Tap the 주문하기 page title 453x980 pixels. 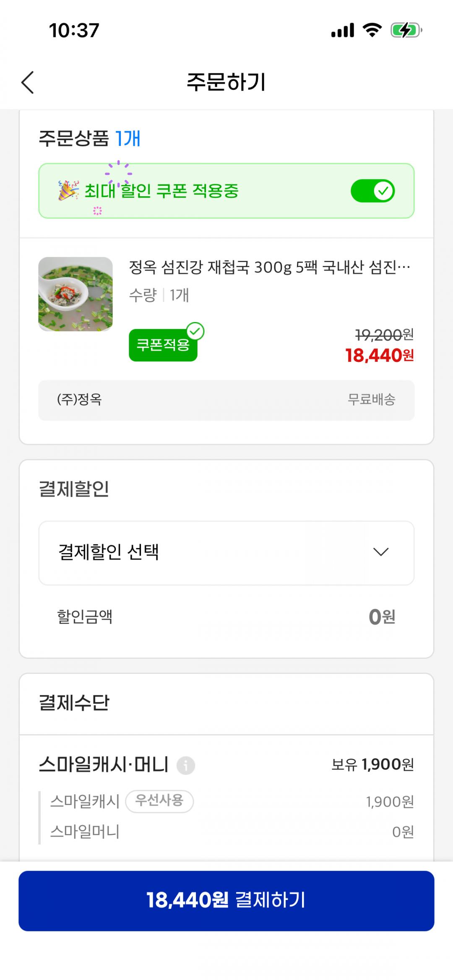(226, 82)
